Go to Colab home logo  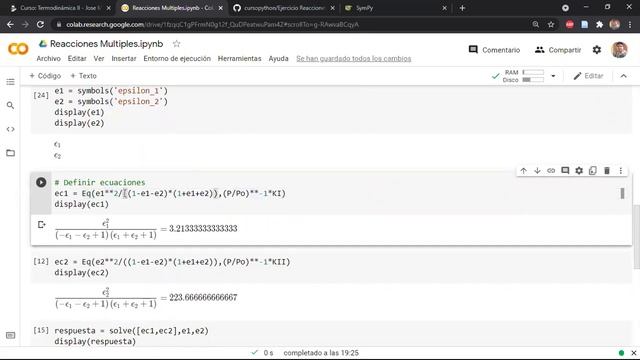[x=18, y=49]
